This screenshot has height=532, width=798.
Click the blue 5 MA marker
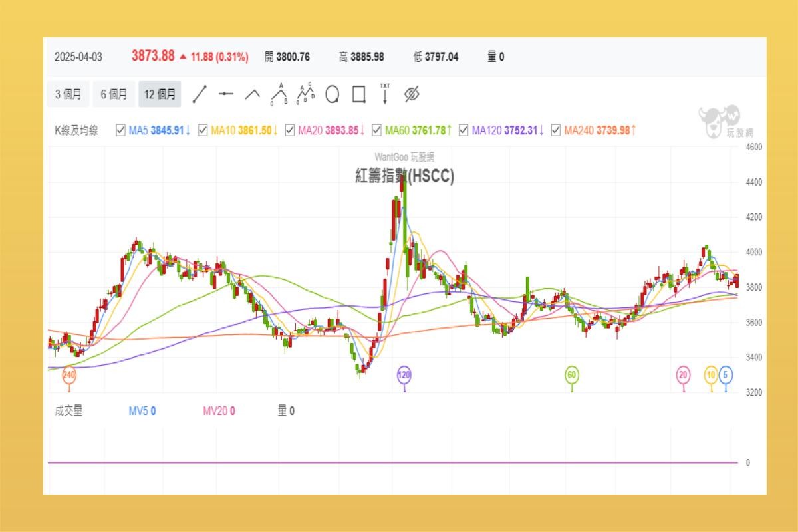[726, 375]
